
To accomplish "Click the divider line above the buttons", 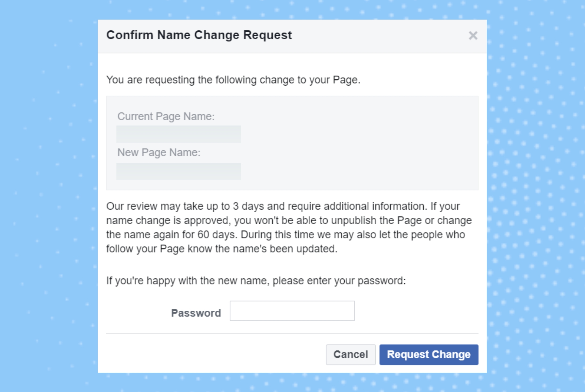I will pos(292,334).
